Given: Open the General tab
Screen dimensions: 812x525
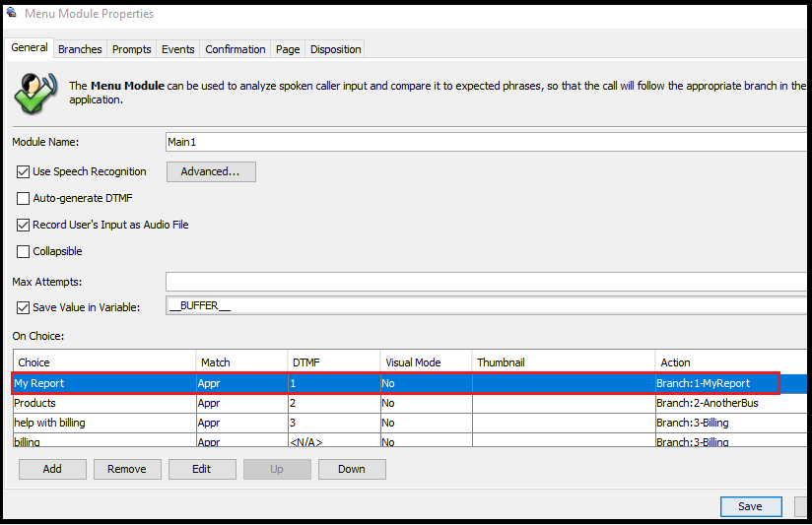Looking at the screenshot, I should 29,47.
